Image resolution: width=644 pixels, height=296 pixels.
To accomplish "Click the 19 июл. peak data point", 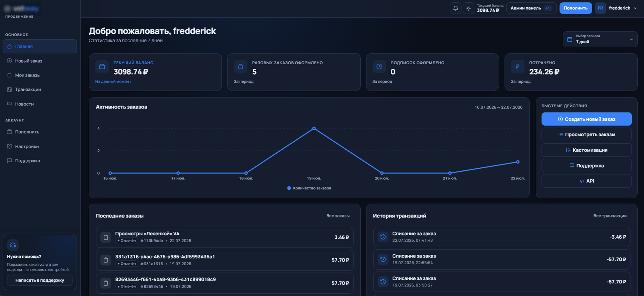I will [314, 128].
